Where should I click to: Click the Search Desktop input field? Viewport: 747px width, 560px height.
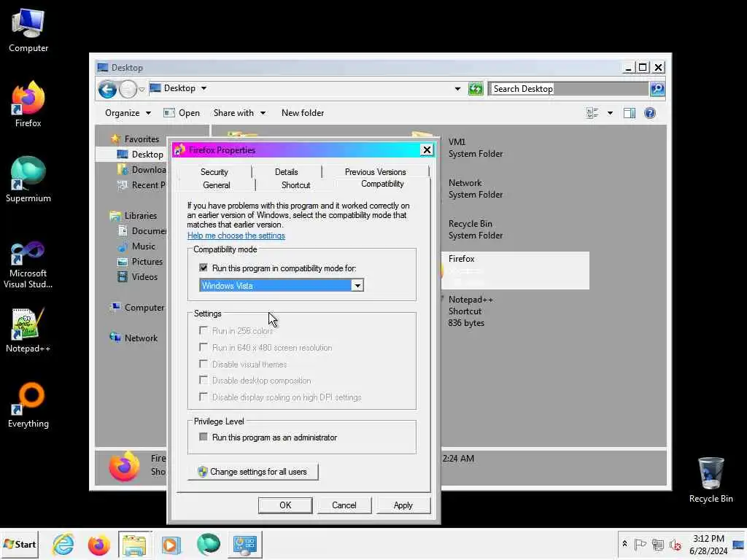coord(569,88)
